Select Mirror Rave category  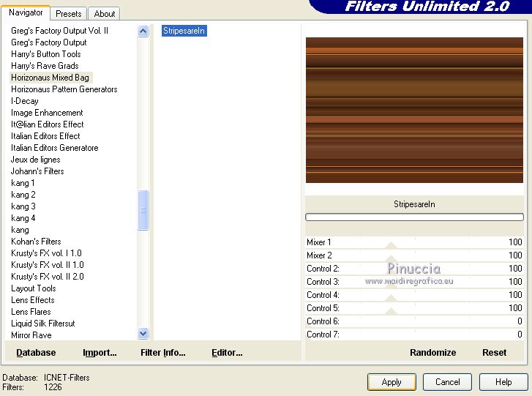pyautogui.click(x=31, y=335)
